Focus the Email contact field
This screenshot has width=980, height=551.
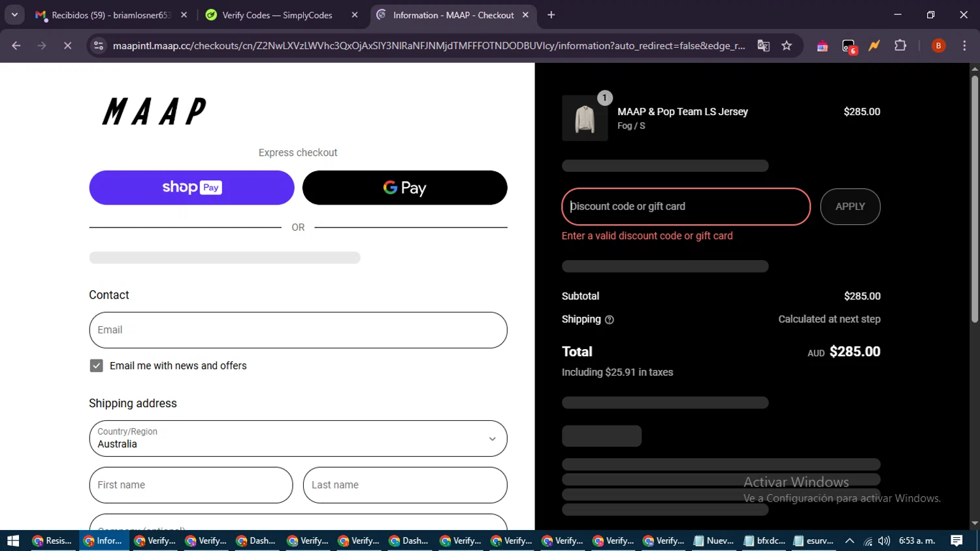tap(298, 330)
